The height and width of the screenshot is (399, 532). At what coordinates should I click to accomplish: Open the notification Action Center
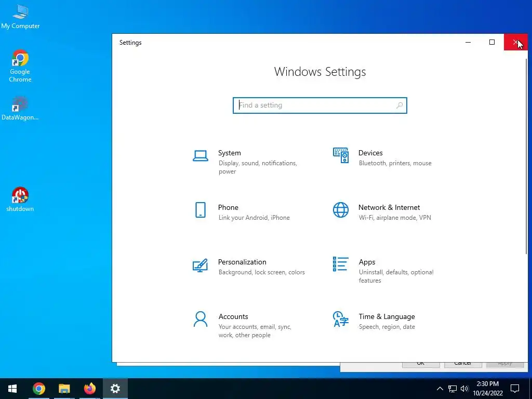pyautogui.click(x=515, y=389)
